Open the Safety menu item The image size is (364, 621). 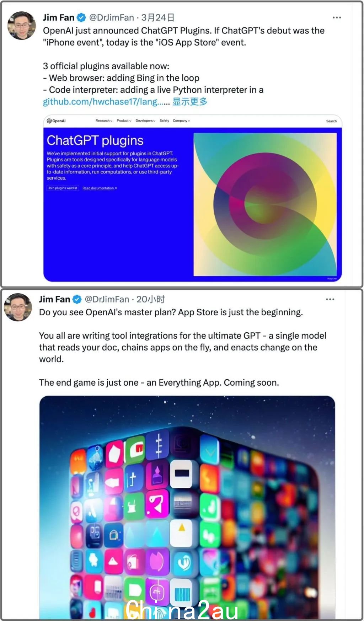coord(164,121)
